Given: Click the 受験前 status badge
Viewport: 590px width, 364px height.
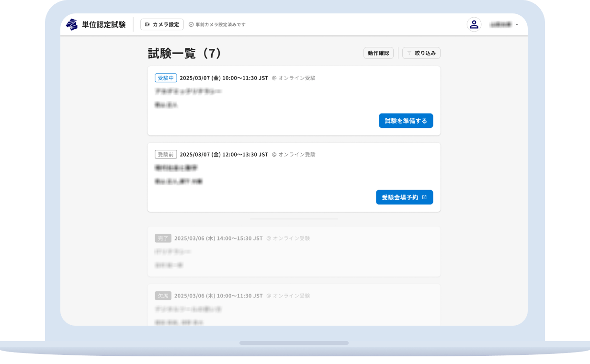Looking at the screenshot, I should tap(165, 154).
